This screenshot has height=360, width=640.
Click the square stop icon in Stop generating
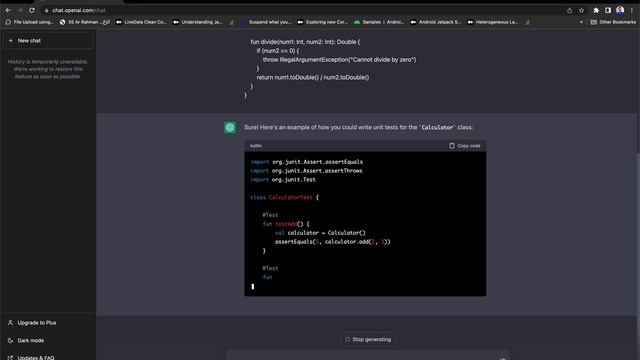click(x=347, y=340)
